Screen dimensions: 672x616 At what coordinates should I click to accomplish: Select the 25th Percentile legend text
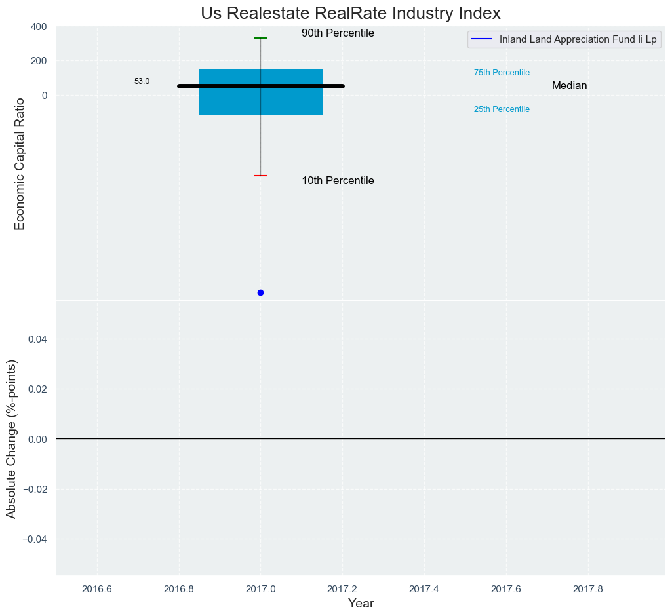click(502, 109)
